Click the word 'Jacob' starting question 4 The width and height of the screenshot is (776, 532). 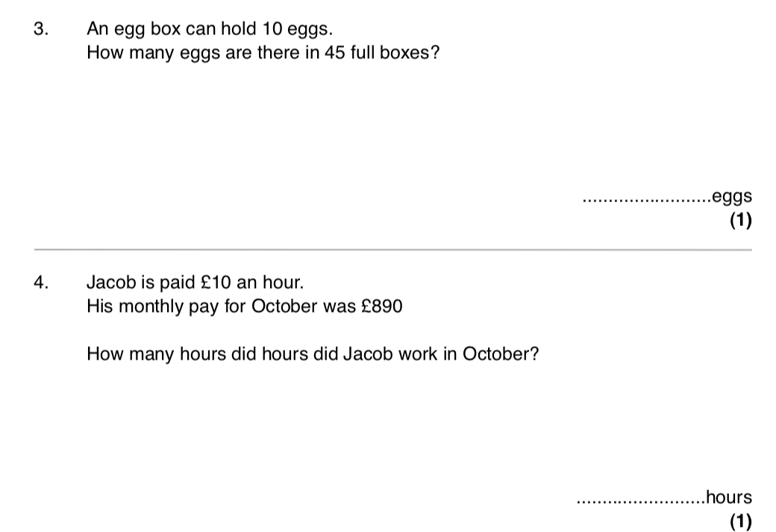click(108, 283)
